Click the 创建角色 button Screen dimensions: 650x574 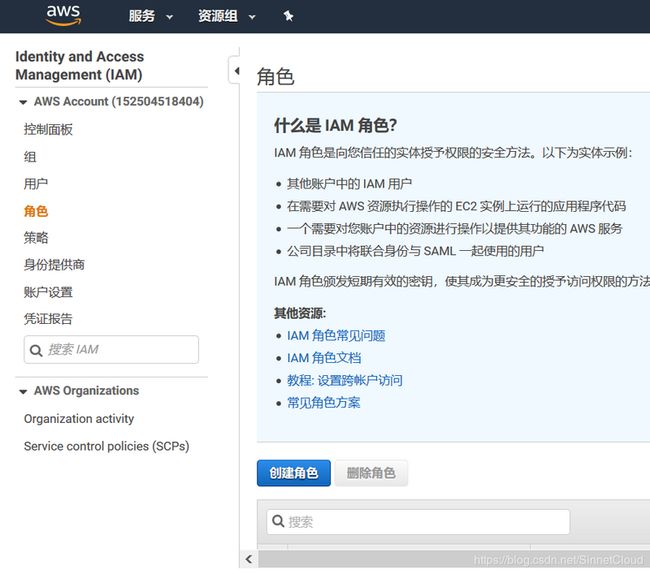click(x=293, y=473)
